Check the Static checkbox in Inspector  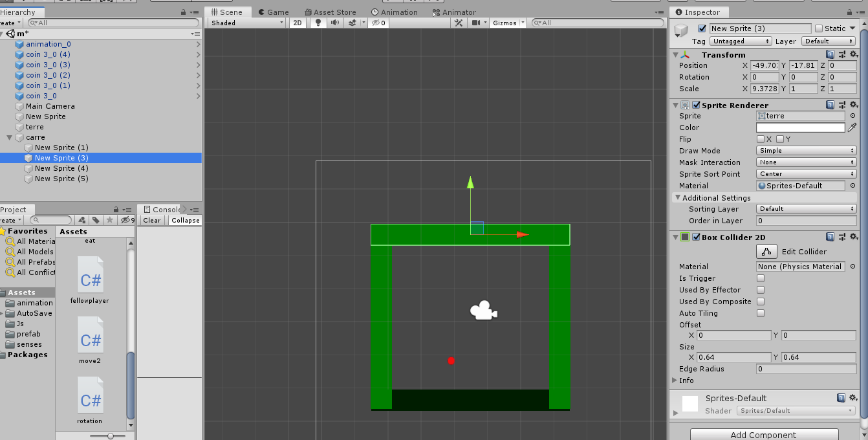819,28
